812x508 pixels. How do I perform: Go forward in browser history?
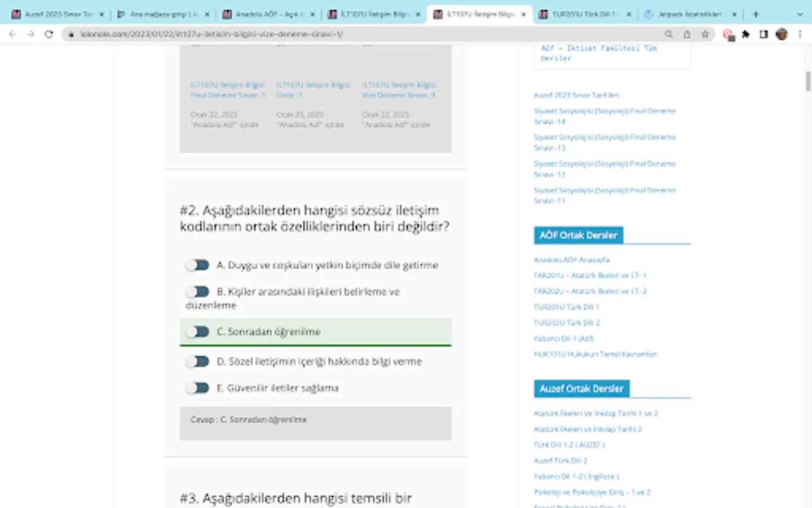(x=30, y=34)
